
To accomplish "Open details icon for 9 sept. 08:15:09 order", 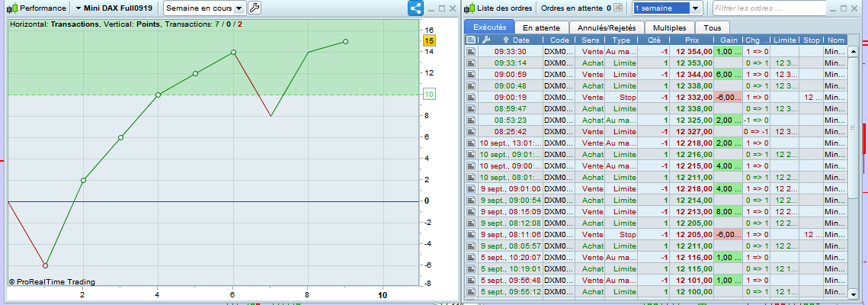I will pyautogui.click(x=471, y=211).
